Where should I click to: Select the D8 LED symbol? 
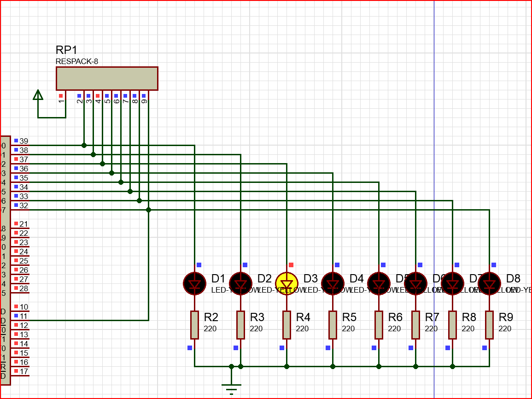[x=489, y=283]
